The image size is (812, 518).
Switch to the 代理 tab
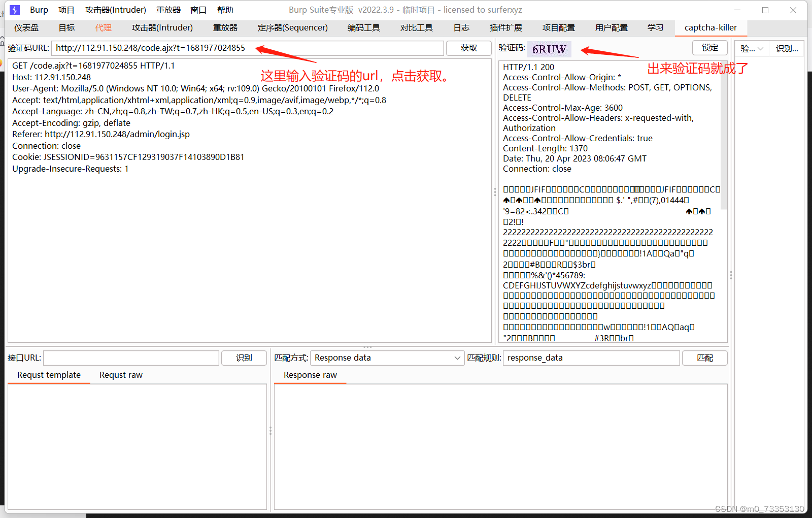104,27
